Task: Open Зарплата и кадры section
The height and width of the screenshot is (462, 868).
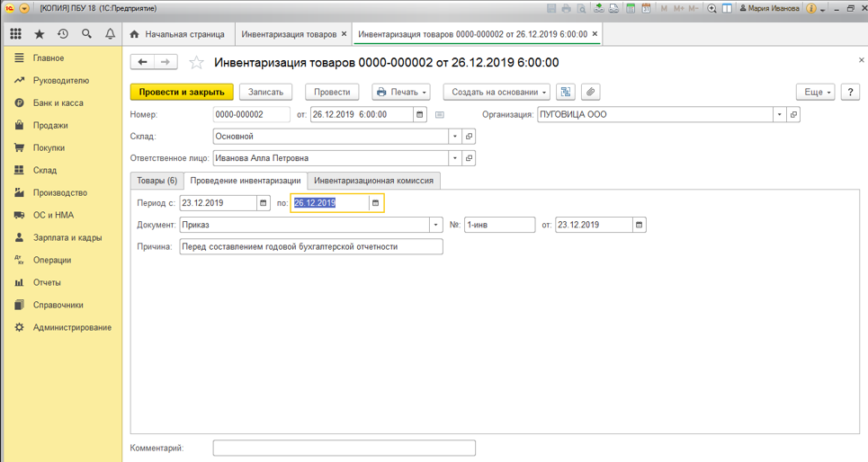Action: (67, 237)
